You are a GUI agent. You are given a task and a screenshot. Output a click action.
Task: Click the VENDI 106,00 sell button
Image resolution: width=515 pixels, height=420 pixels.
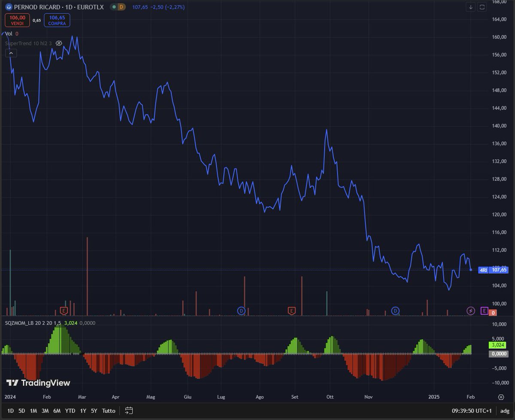click(x=18, y=20)
